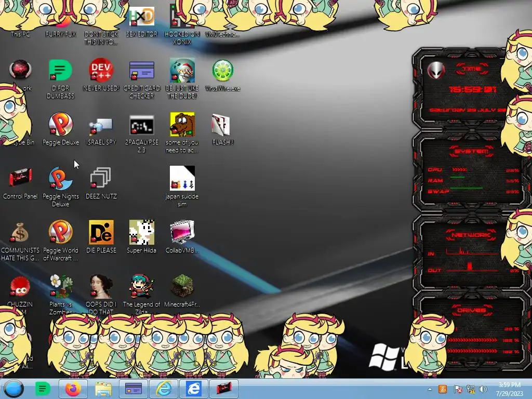This screenshot has width=532, height=399.
Task: Open Action Center flag tray icon
Action: (458, 389)
